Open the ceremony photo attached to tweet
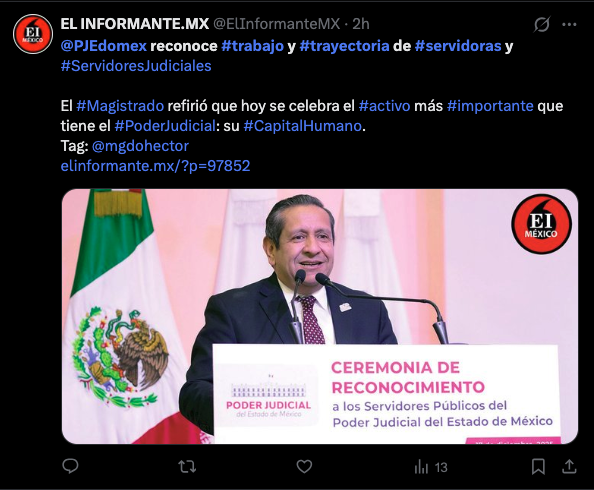Viewport: 594px width, 490px height. 320,316
